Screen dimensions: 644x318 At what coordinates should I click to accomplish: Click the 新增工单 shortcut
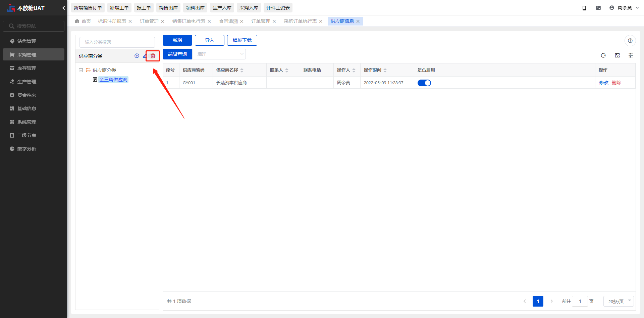coord(119,8)
